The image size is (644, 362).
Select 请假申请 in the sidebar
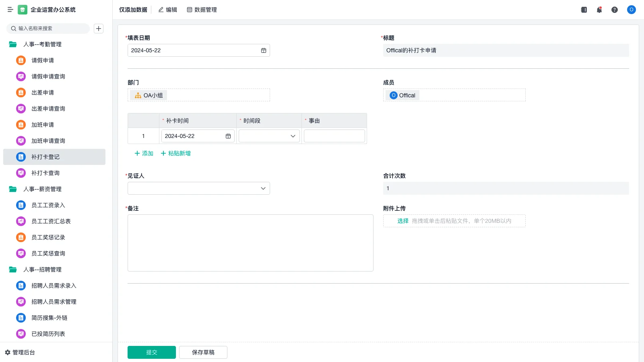pyautogui.click(x=43, y=60)
